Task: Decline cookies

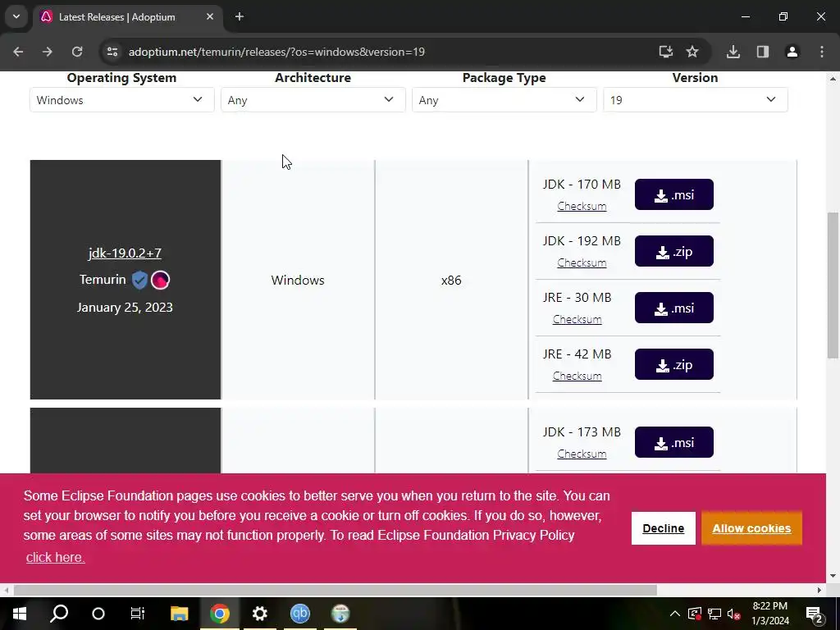Action: click(663, 528)
